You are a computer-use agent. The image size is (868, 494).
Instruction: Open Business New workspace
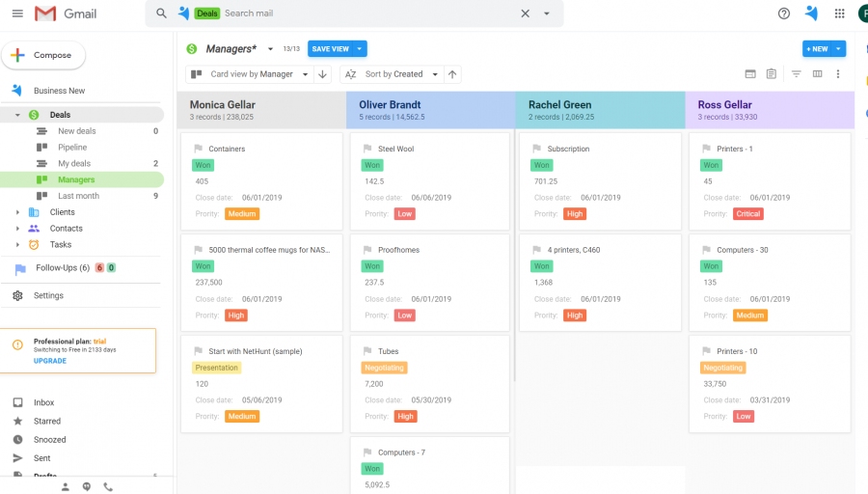click(59, 91)
